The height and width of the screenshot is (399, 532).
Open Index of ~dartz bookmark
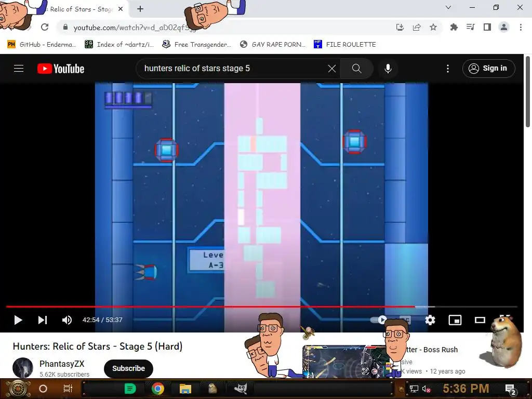tap(119, 45)
